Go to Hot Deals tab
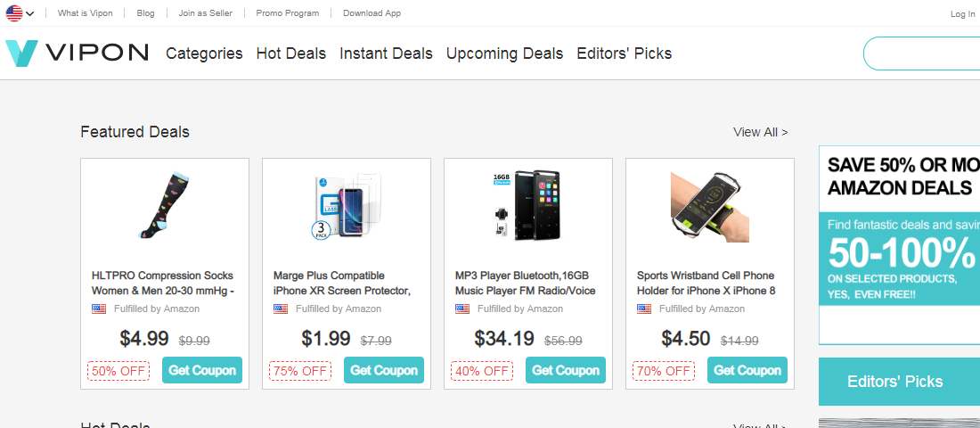Image resolution: width=980 pixels, height=428 pixels. [x=291, y=53]
